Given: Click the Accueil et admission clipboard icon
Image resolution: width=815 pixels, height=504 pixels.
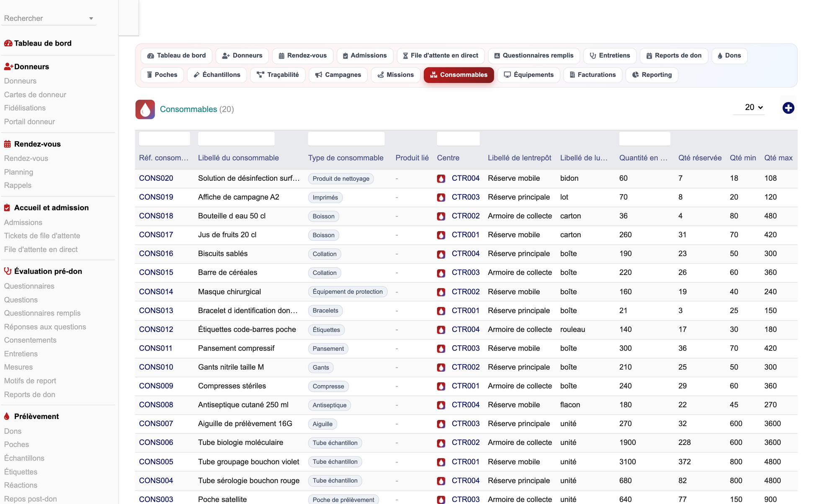Looking at the screenshot, I should click(7, 208).
